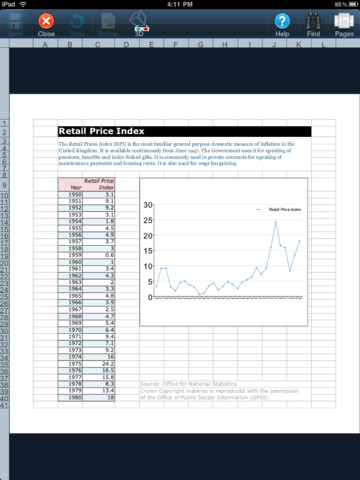The image size is (360, 480).
Task: Tap the red Close icon
Action: [x=46, y=21]
